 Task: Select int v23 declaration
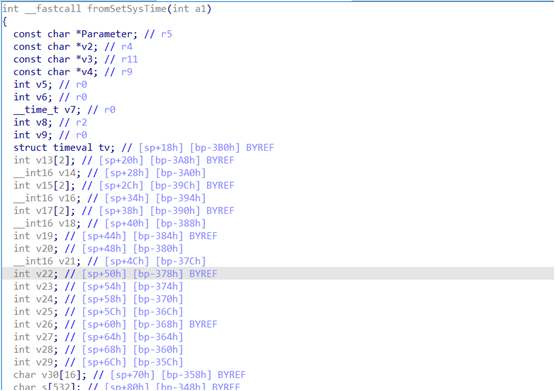[x=35, y=286]
